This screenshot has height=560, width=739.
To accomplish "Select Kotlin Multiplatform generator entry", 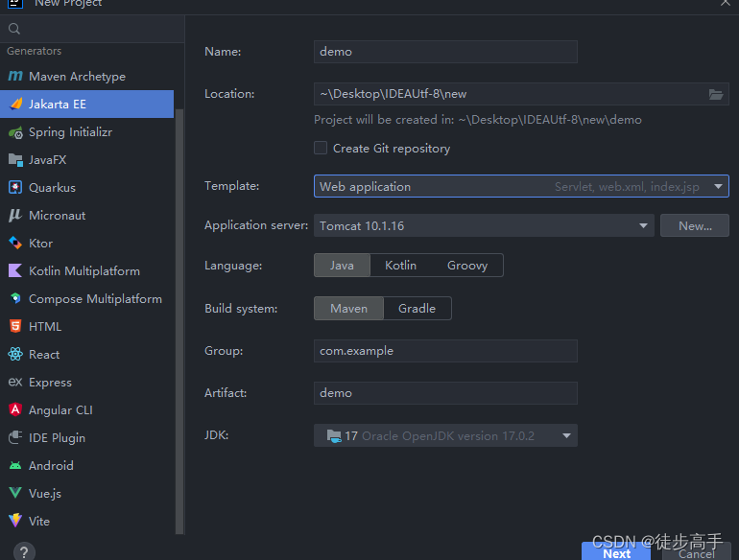I will click(x=87, y=270).
